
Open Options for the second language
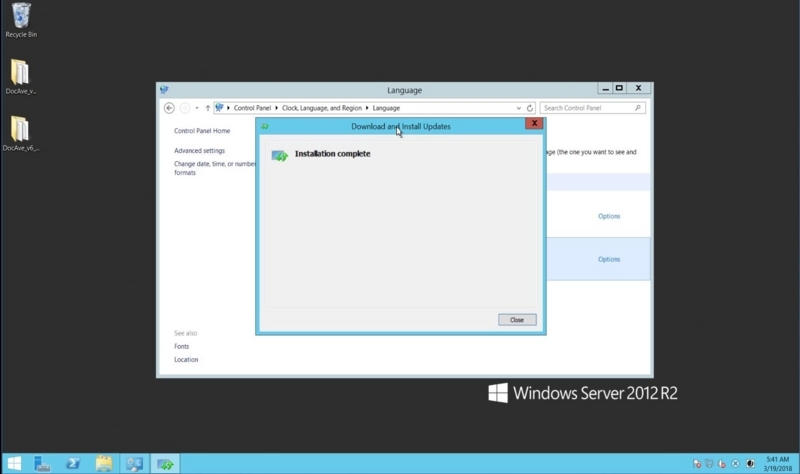pos(609,259)
